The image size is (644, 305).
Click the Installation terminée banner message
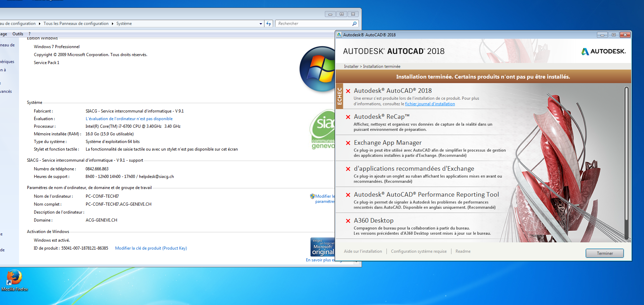click(483, 77)
